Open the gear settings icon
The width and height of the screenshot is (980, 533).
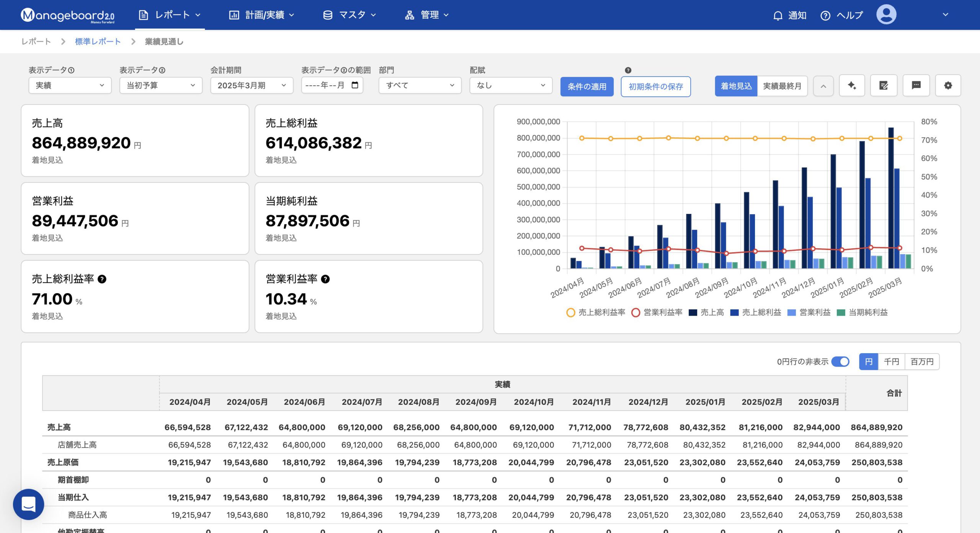948,85
